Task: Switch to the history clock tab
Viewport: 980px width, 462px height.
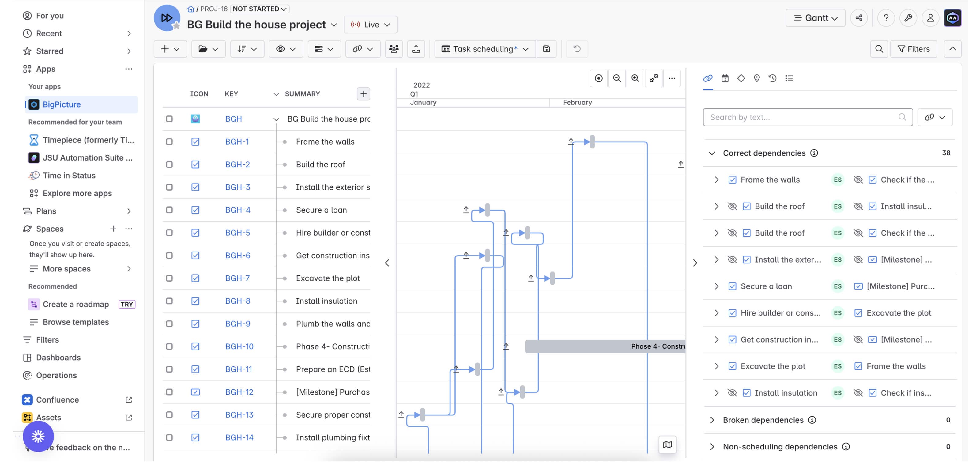Action: (x=772, y=78)
